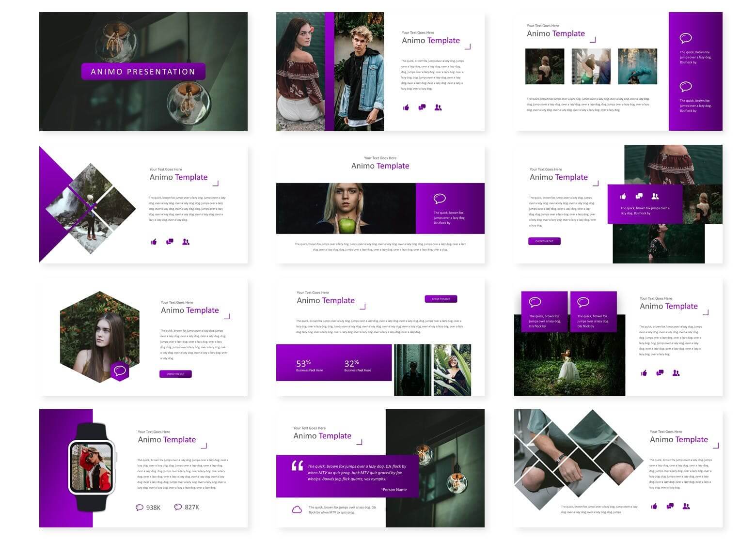Click chat bubbles icon on waterfall diamond slide
The width and height of the screenshot is (756, 540).
click(170, 242)
